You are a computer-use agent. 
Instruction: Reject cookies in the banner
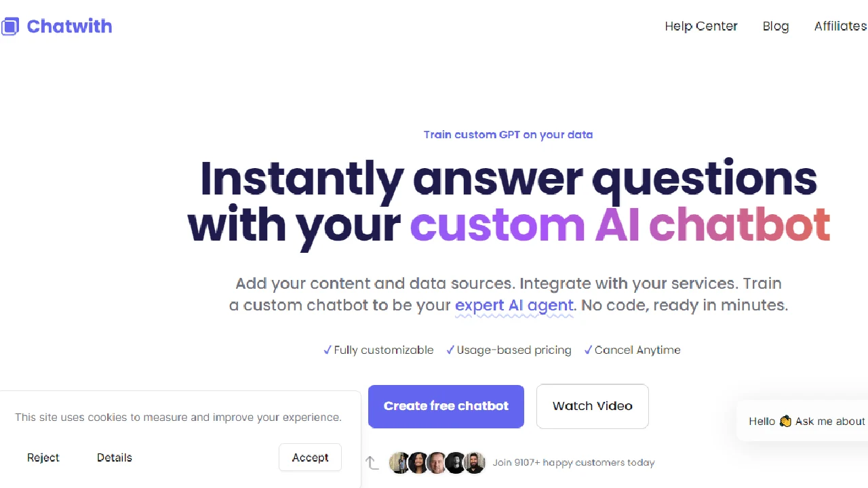pos(43,457)
